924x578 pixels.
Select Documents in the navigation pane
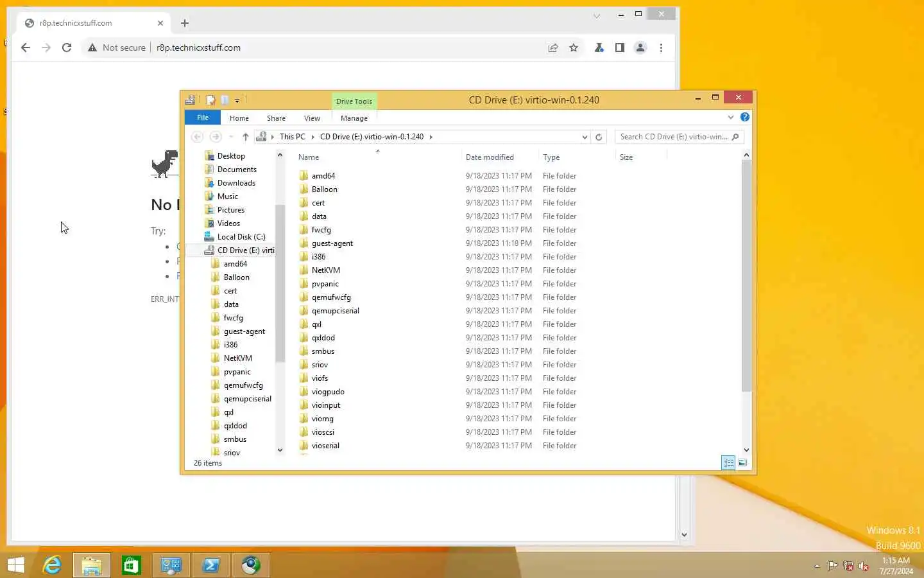(237, 170)
